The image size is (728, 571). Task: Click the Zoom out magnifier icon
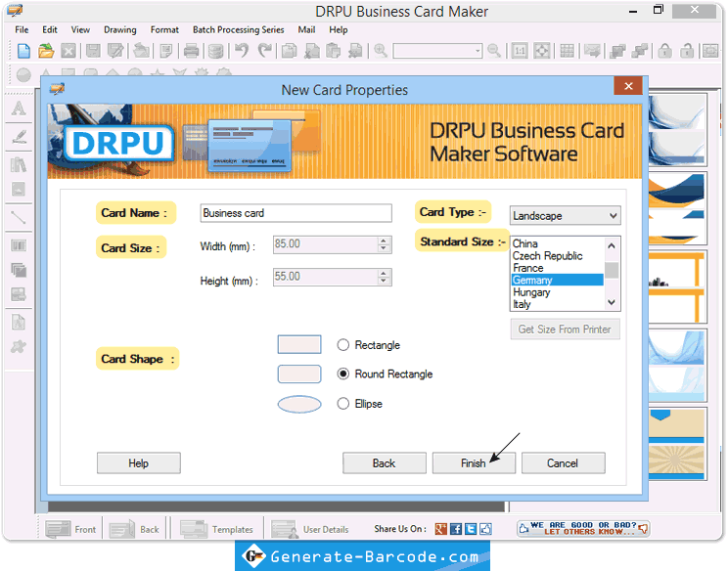(x=493, y=50)
